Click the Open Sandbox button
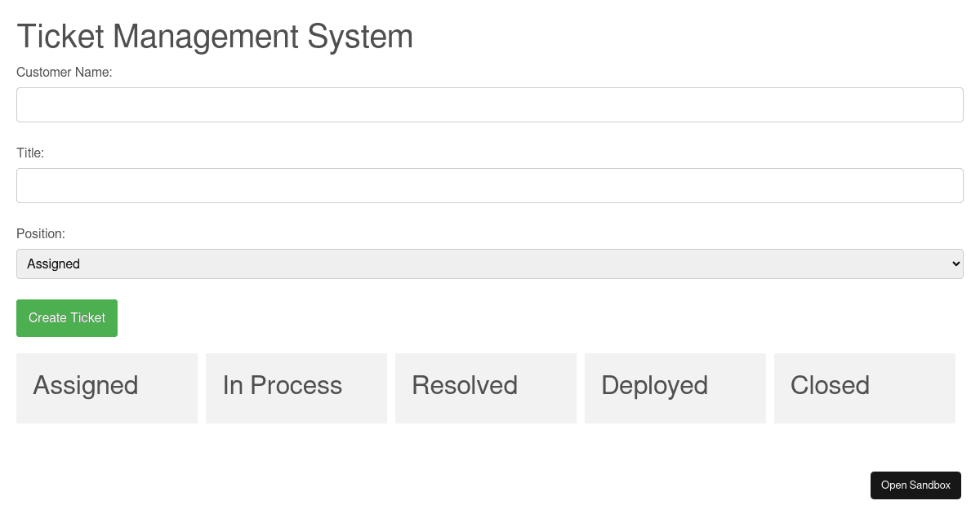The height and width of the screenshot is (514, 980). [x=915, y=485]
